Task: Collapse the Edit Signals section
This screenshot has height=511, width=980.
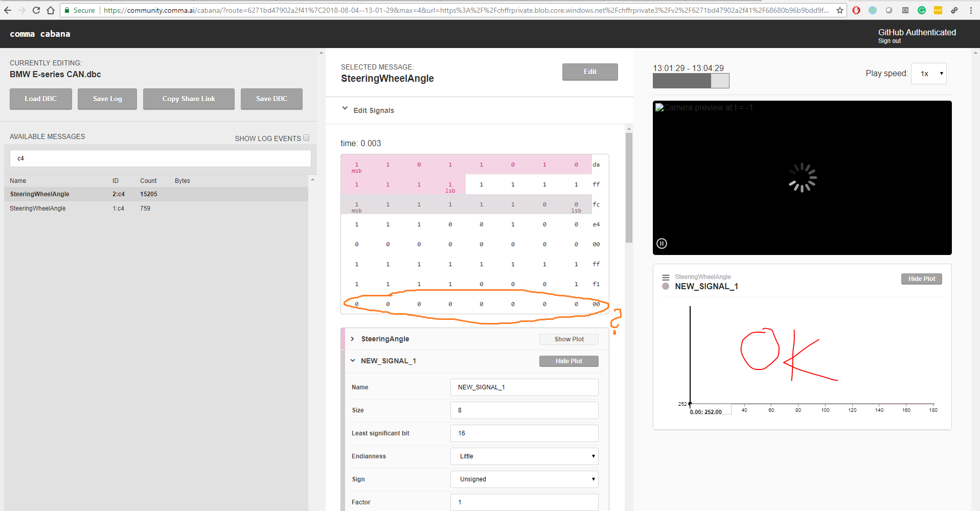Action: pos(344,109)
